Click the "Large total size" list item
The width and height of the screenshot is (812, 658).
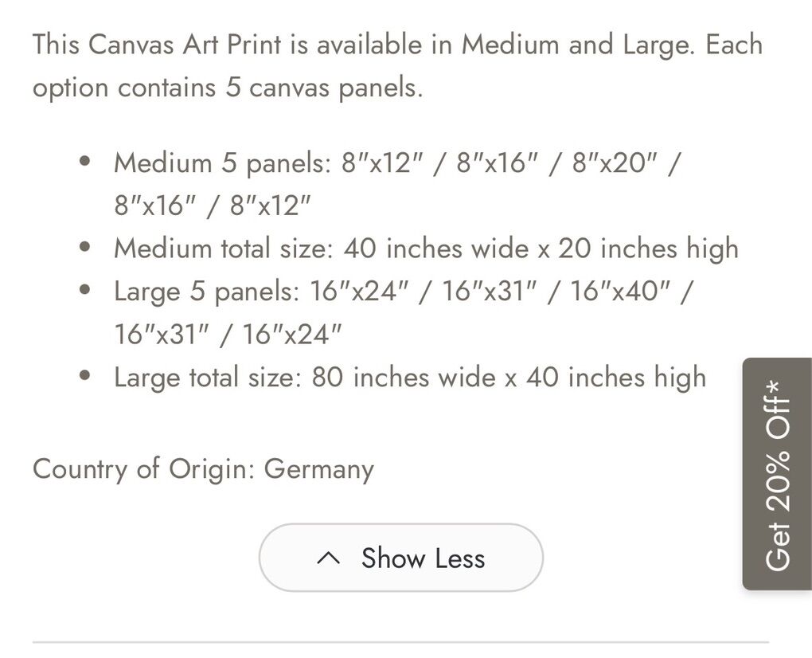click(x=409, y=377)
